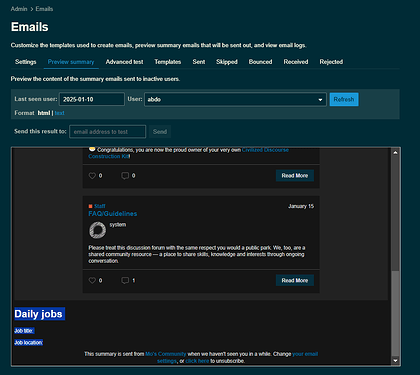The height and width of the screenshot is (375, 420).
Task: Click the Mo's Community link
Action: (166, 354)
